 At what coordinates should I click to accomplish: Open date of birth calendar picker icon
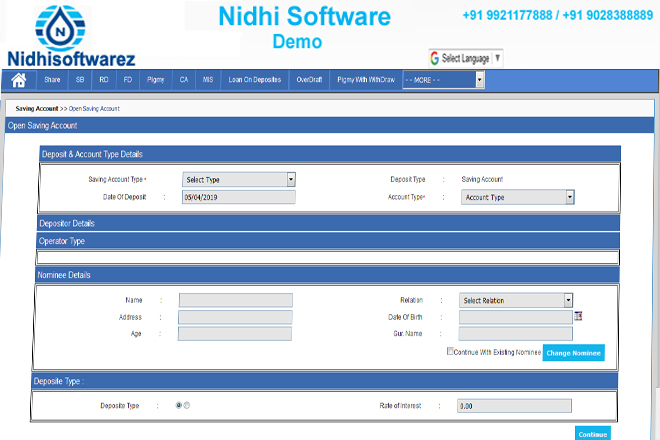click(x=578, y=316)
